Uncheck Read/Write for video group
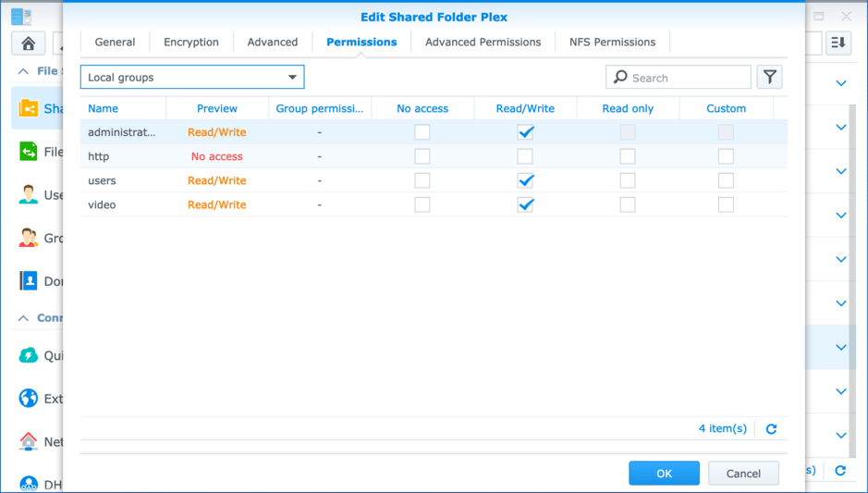Screen dimensions: 868x493 click(525, 205)
